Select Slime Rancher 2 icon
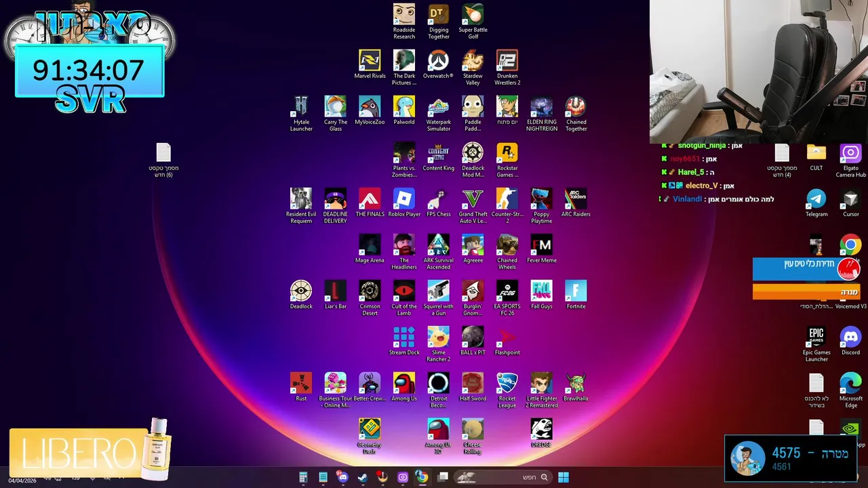Image resolution: width=868 pixels, height=488 pixels. [x=439, y=344]
